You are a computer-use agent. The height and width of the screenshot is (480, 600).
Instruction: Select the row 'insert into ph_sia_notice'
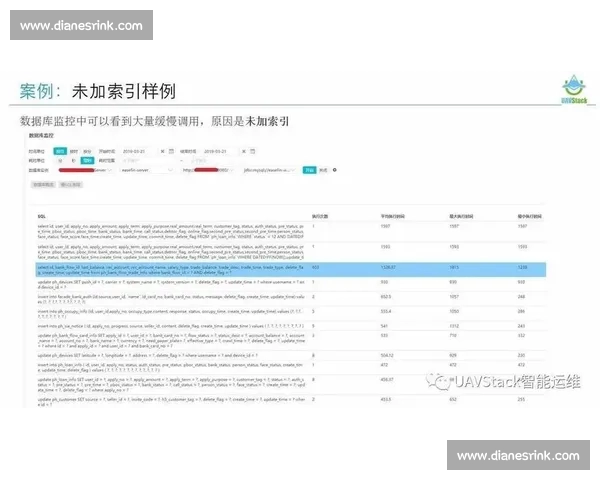pos(291,326)
